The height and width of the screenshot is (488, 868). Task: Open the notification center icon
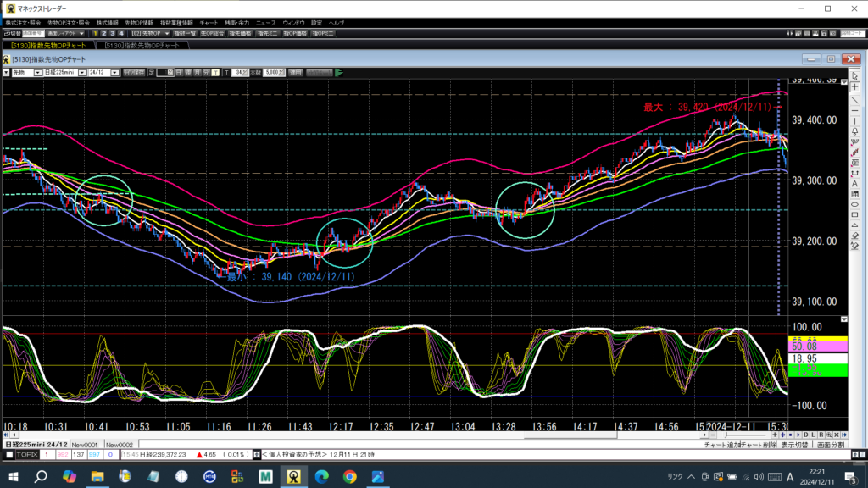tap(850, 476)
